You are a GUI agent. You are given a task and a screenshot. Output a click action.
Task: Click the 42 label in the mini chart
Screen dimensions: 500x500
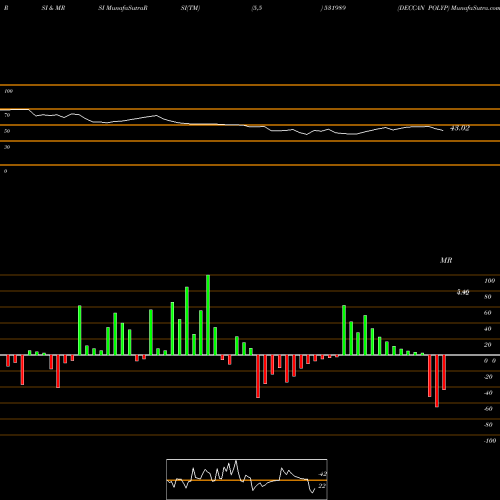pos(323,474)
